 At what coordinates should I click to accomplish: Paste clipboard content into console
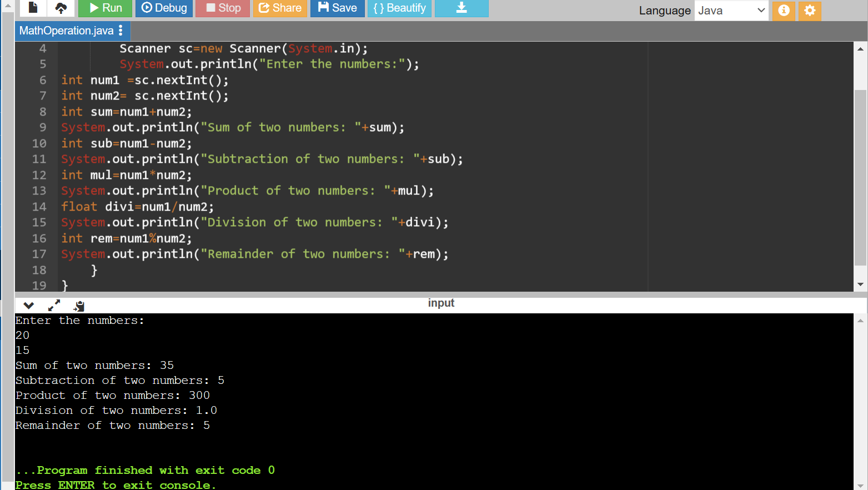click(78, 305)
